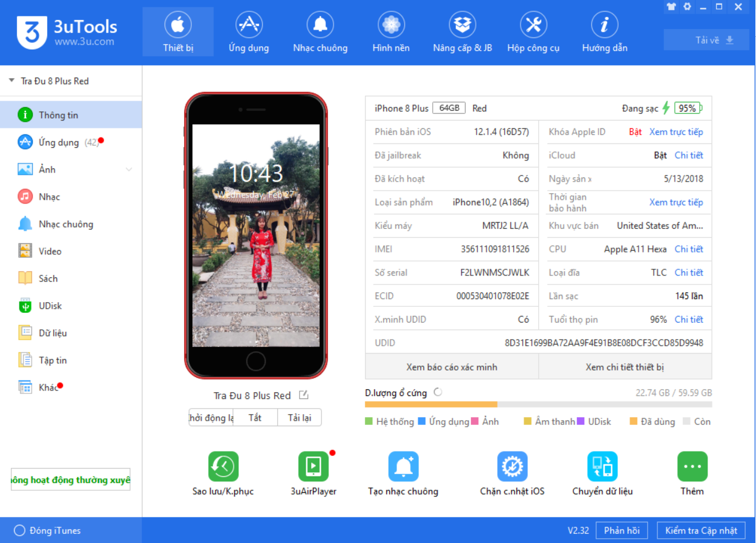Open Ảnh photos in the sidebar
This screenshot has width=756, height=543.
(71, 169)
